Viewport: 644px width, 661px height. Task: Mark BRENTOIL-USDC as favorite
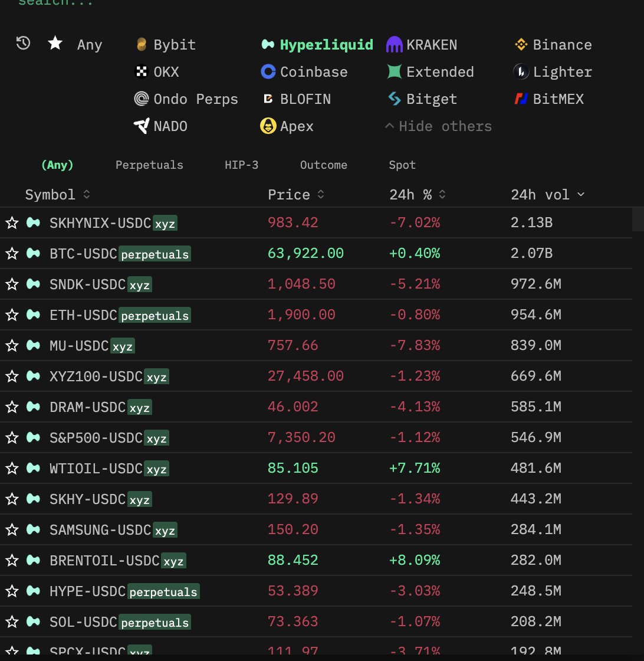[12, 560]
